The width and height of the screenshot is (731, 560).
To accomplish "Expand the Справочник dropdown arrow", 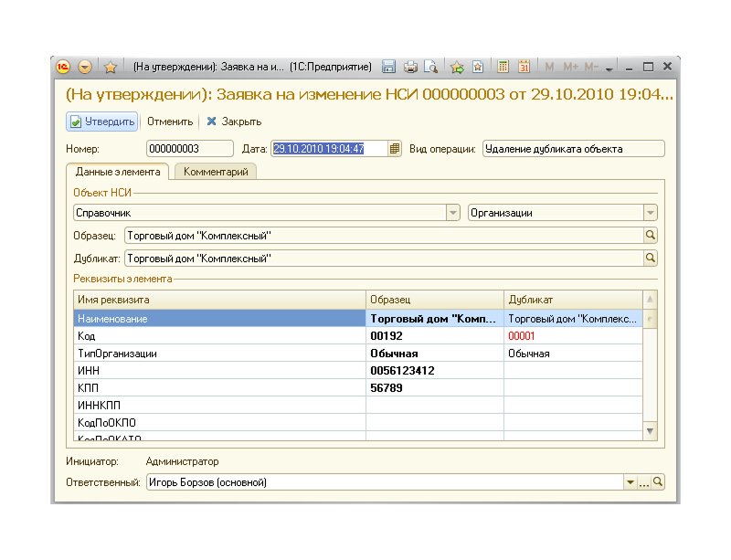I will point(452,213).
